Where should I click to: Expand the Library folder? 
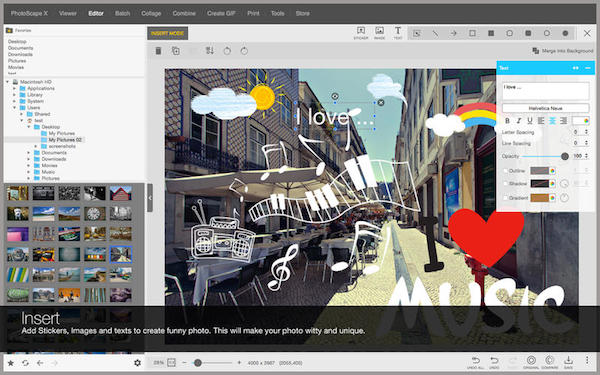click(15, 95)
